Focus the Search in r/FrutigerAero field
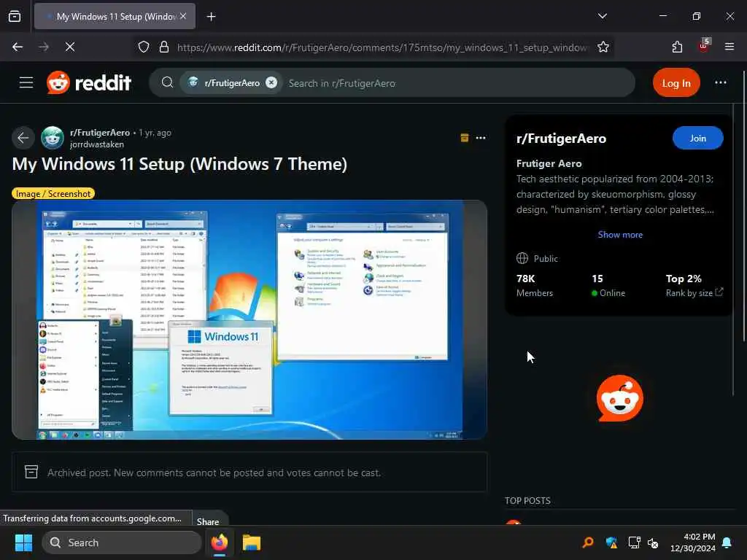The height and width of the screenshot is (560, 747). (x=457, y=83)
